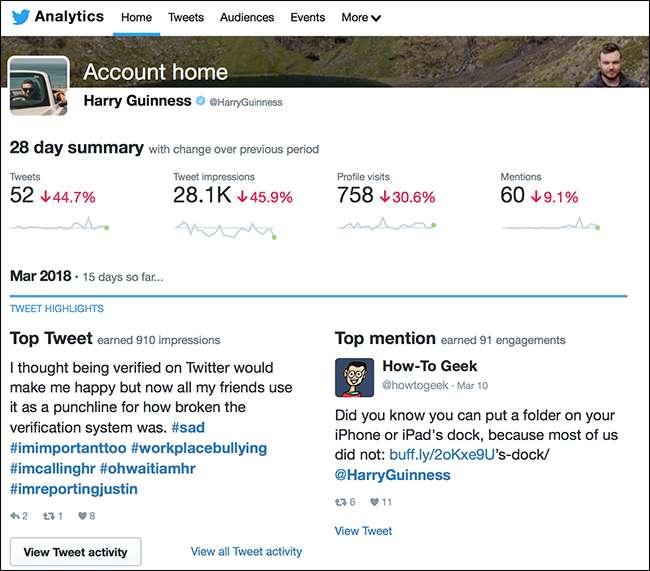
Task: Click the account avatar at top right
Action: pyautogui.click(x=611, y=65)
